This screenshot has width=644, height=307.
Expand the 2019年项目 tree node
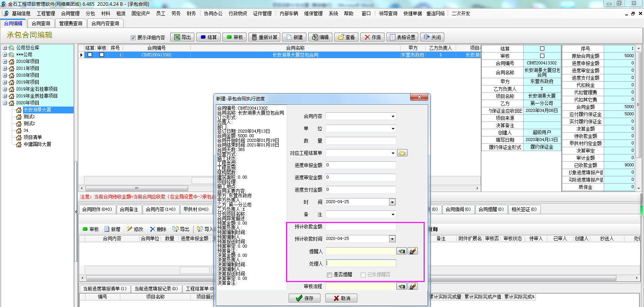(x=5, y=82)
